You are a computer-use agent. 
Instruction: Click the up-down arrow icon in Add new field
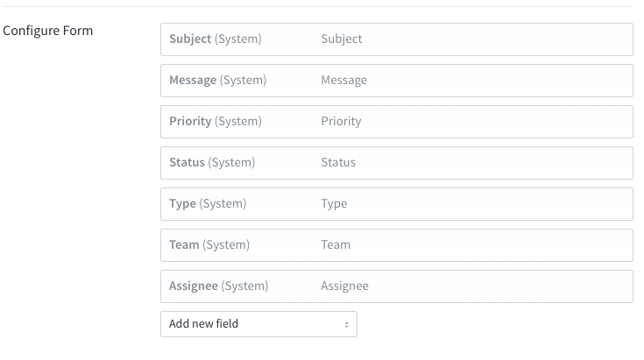[346, 325]
